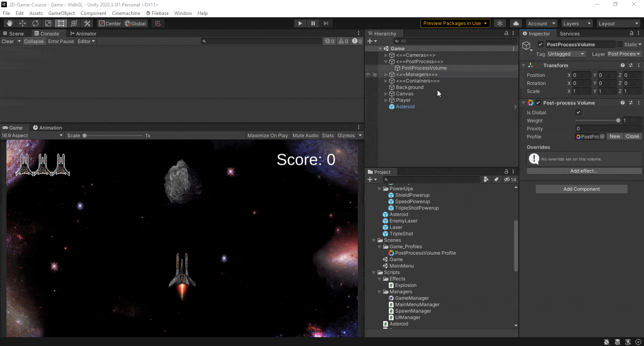Open the Layers dropdown
This screenshot has height=346, width=644.
(x=576, y=23)
